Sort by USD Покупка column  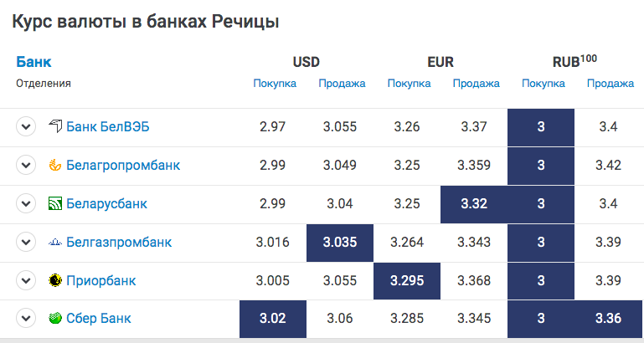tap(275, 84)
